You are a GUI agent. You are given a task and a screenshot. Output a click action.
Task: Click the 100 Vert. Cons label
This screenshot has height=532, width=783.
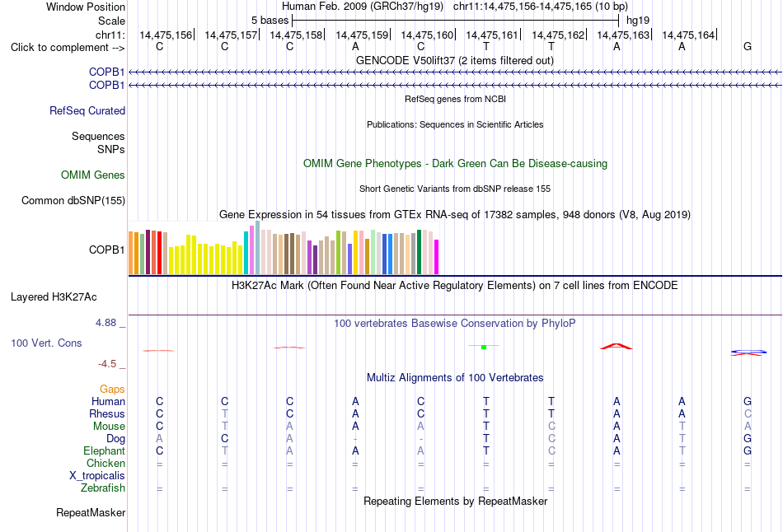pyautogui.click(x=46, y=343)
